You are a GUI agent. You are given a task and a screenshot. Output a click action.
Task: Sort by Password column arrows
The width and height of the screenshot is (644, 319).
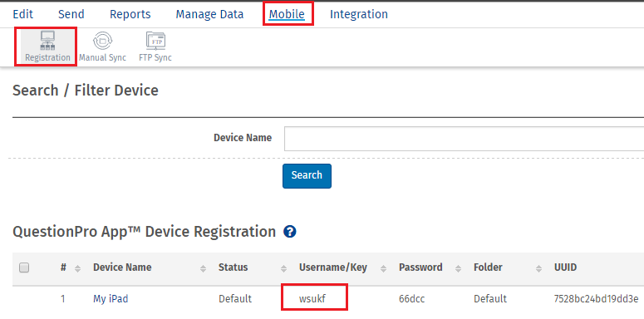click(x=459, y=268)
